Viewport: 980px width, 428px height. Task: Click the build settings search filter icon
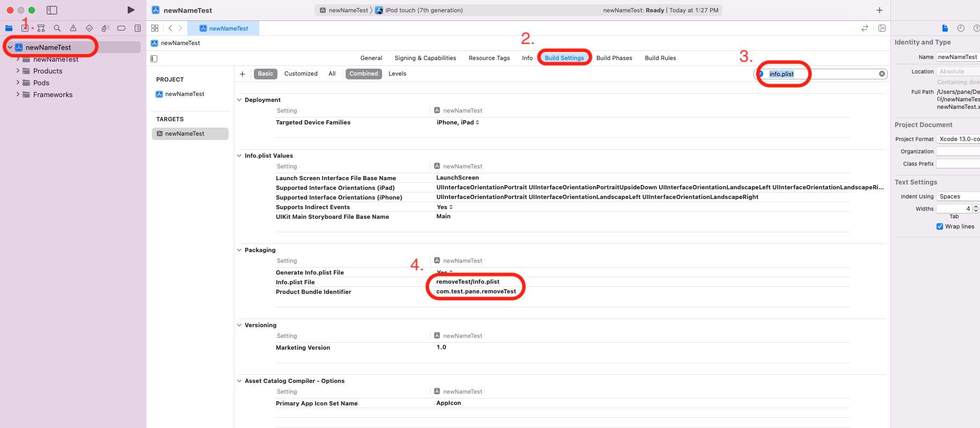coord(760,74)
